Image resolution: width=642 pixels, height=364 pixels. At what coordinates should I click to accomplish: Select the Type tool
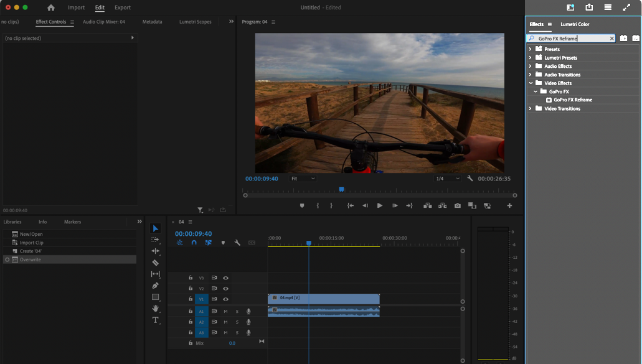click(155, 320)
